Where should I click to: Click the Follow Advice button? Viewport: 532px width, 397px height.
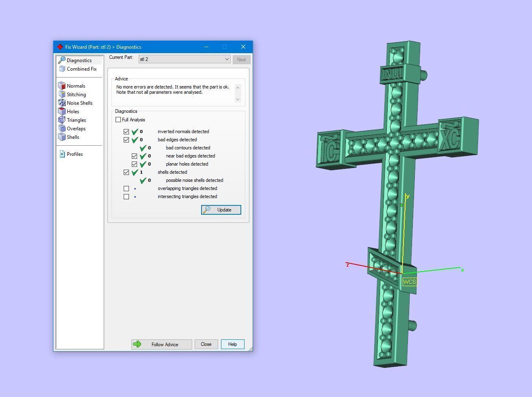tap(161, 344)
